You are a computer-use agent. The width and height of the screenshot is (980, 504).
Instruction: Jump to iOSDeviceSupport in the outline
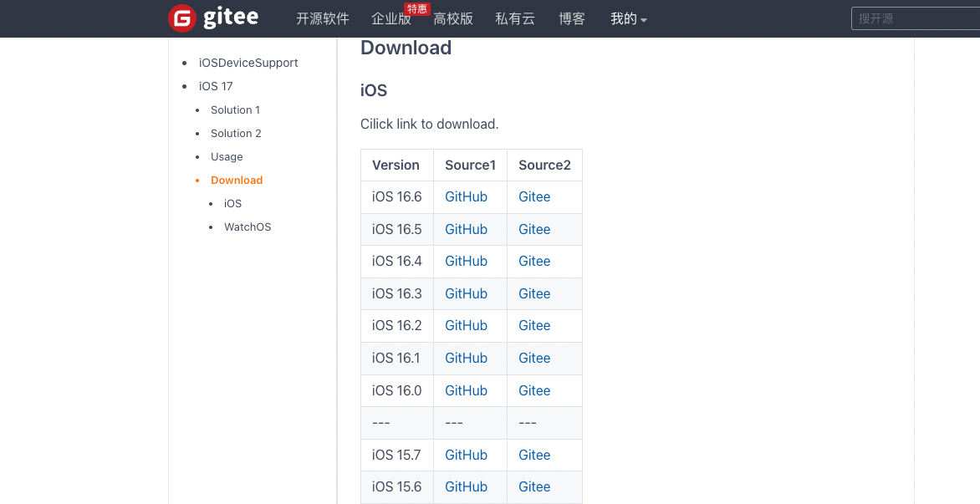click(x=248, y=63)
